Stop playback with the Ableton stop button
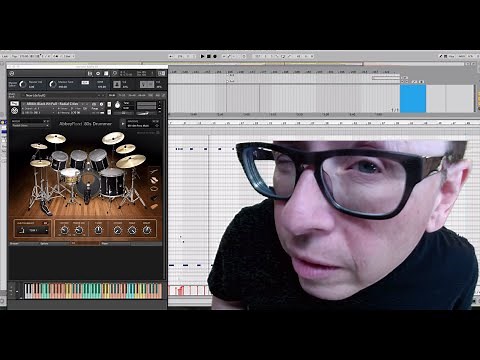This screenshot has width=480, height=360. pos(209,56)
